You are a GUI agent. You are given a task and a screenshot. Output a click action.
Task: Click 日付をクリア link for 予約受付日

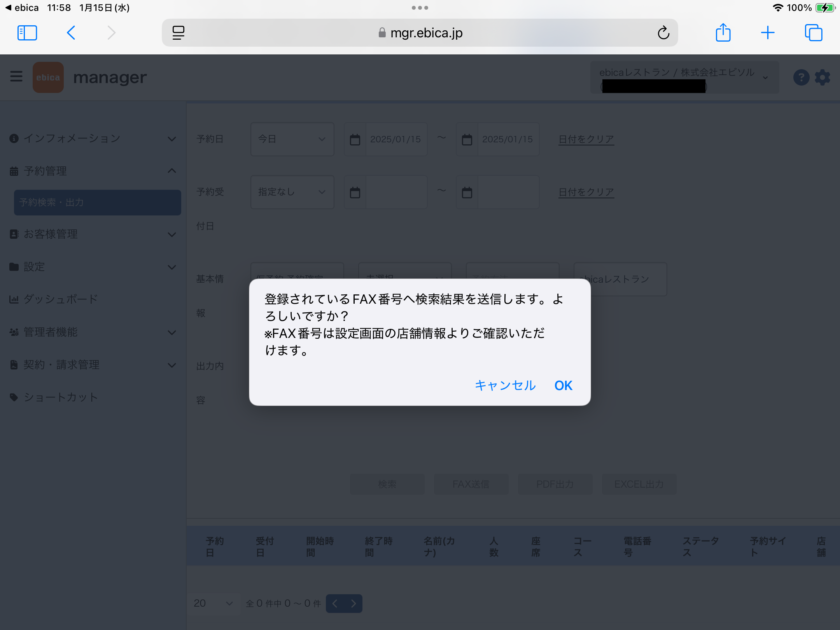pos(586,192)
